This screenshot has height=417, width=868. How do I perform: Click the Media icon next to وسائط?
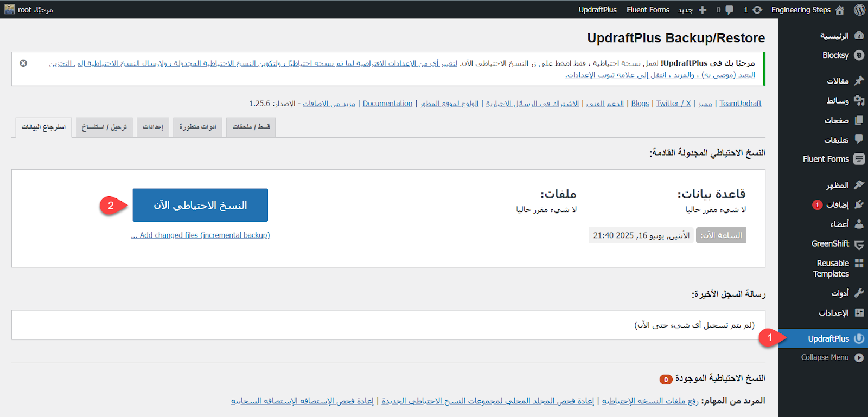859,100
